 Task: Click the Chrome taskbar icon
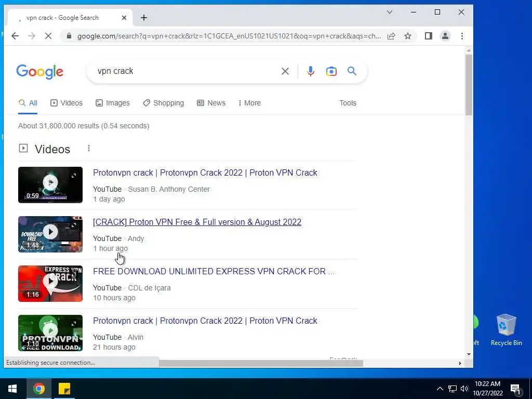(x=38, y=389)
